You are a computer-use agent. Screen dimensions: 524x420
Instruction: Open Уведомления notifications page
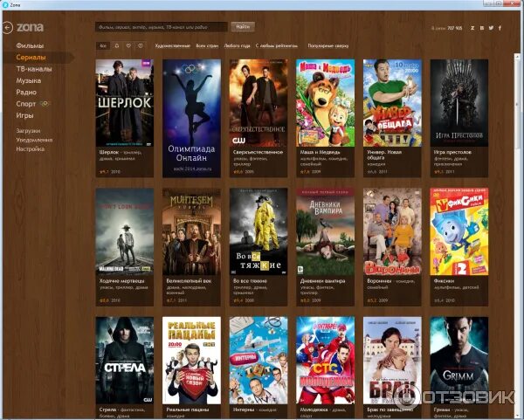point(34,140)
